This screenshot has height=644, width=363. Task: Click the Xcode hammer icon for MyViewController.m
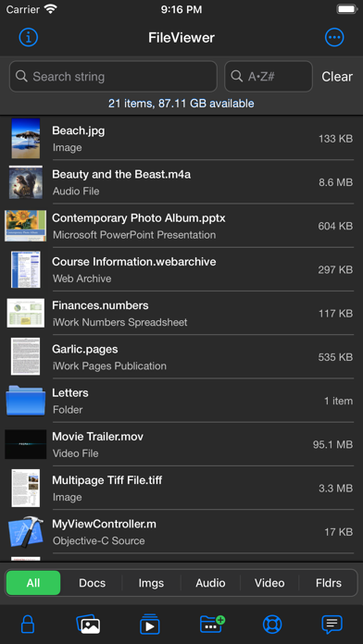click(x=26, y=532)
